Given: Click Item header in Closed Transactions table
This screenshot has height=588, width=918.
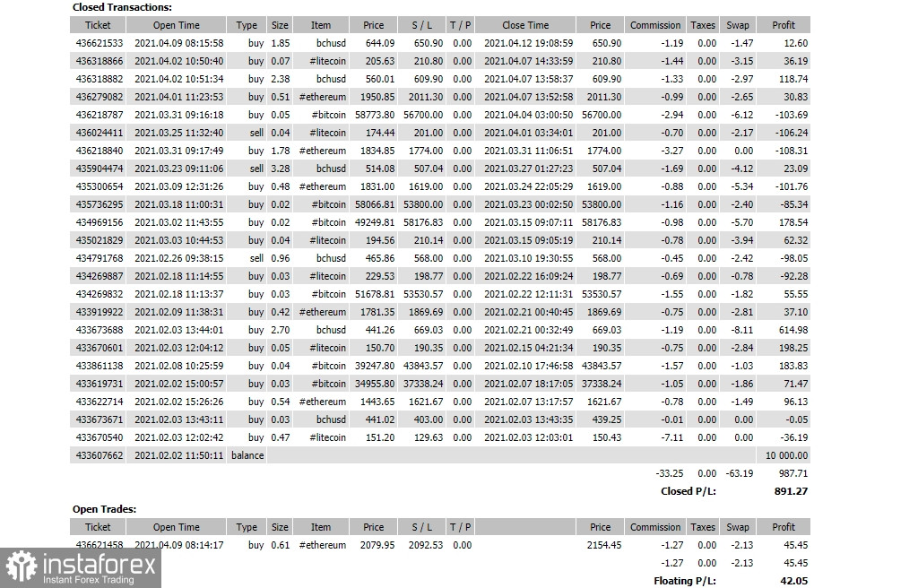Looking at the screenshot, I should [x=320, y=25].
